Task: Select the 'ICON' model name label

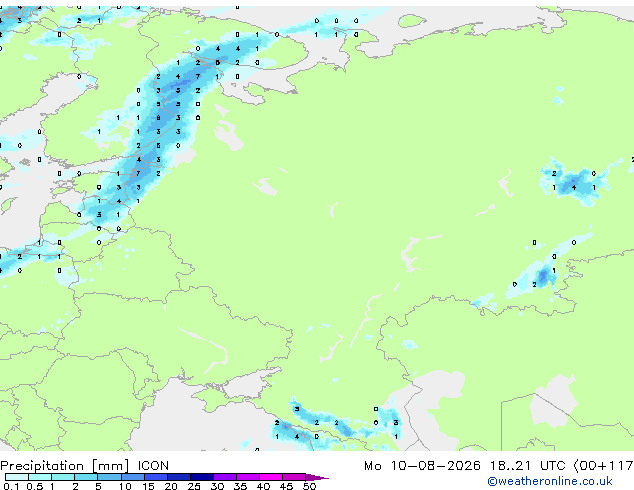Action: (x=153, y=466)
